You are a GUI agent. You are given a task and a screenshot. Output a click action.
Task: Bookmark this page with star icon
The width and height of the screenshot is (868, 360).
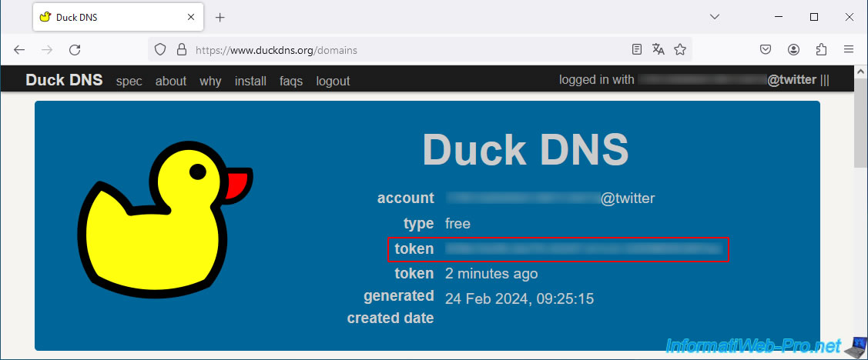click(x=679, y=50)
